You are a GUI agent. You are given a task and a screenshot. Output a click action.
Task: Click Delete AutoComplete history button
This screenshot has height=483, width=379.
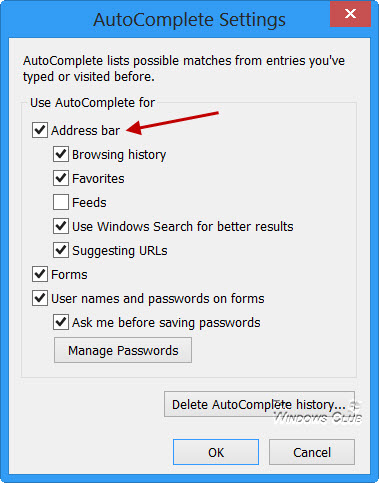[x=259, y=404]
